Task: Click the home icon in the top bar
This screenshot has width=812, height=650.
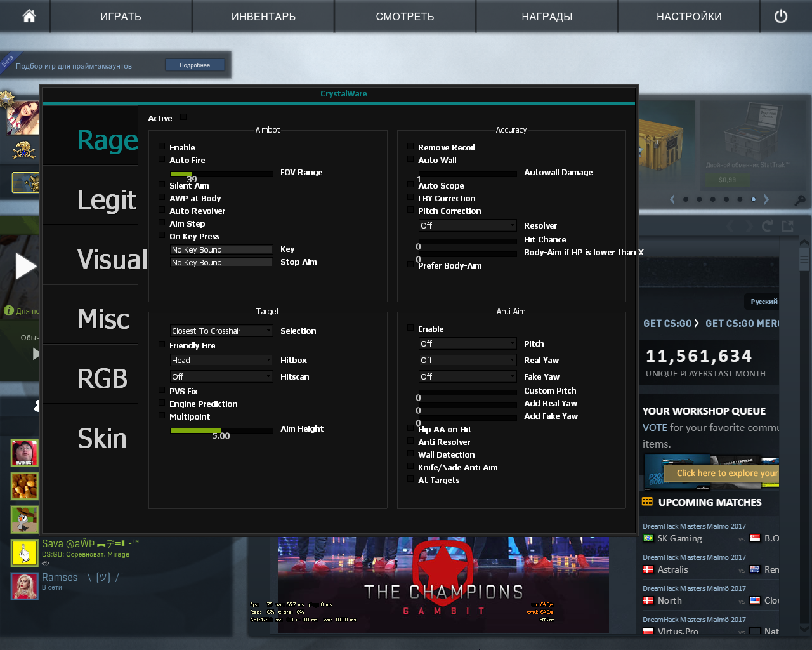Action: click(x=29, y=17)
